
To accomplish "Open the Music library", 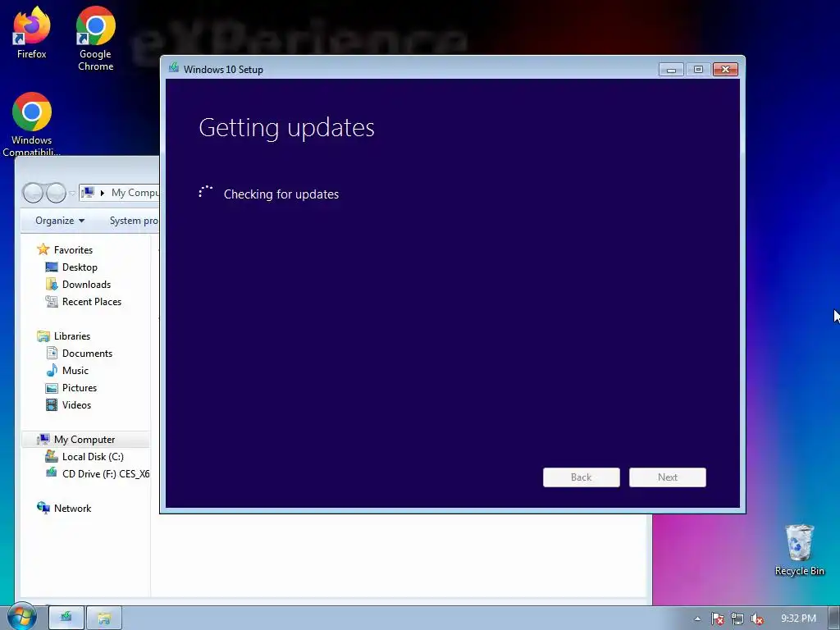I will (67, 371).
